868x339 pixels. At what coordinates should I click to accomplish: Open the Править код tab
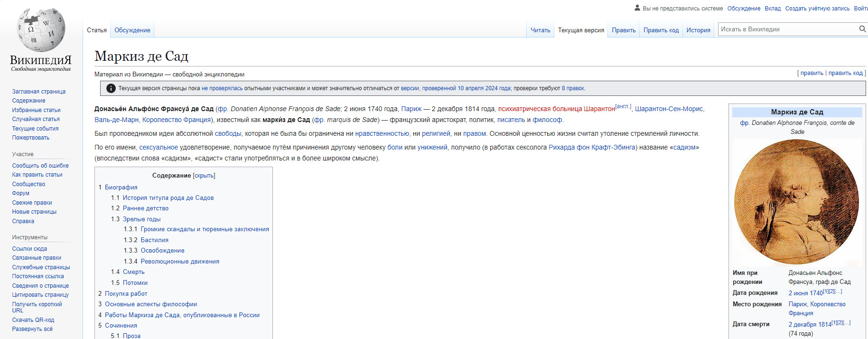point(661,30)
